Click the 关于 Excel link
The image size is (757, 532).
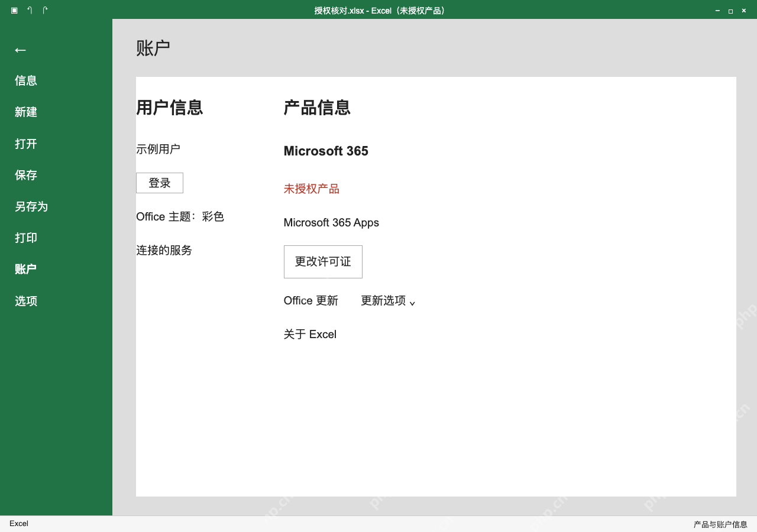310,335
